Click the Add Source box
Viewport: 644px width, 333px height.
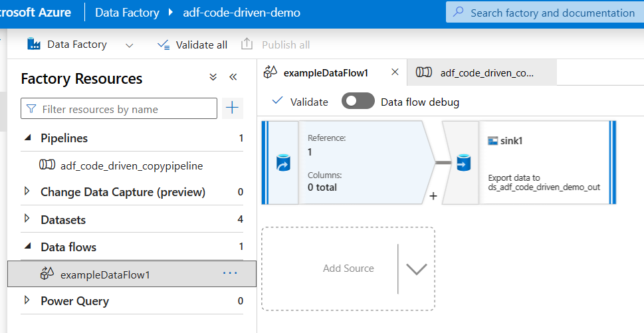[x=348, y=269]
